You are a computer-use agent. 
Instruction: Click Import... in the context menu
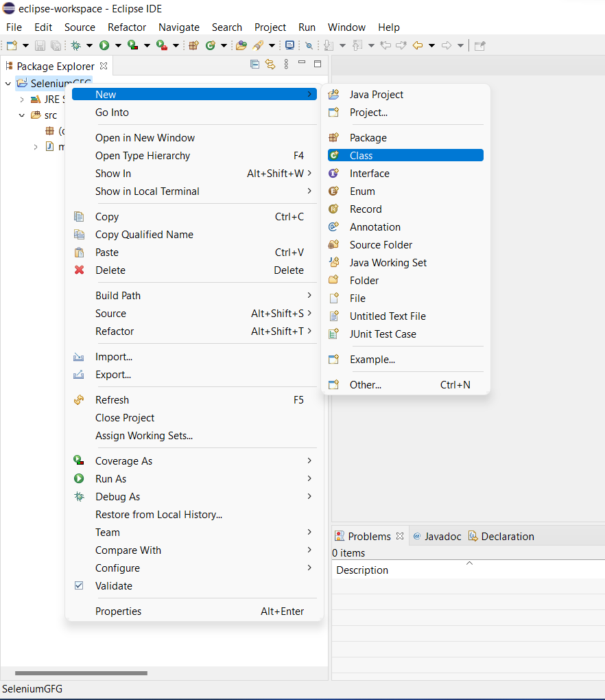[x=194, y=357]
